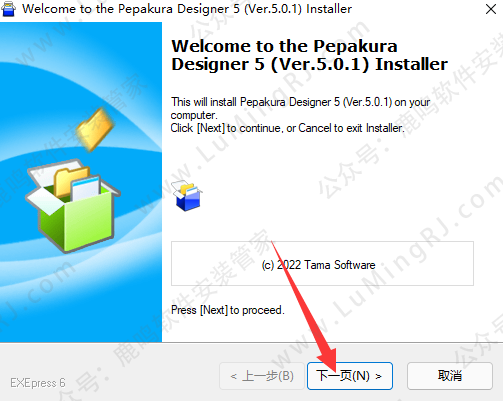
Task: Click the installer icon in the title bar
Action: (8, 9)
